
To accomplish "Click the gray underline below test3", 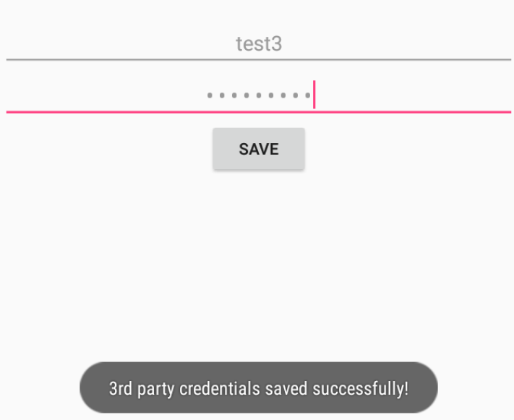I will tap(259, 60).
